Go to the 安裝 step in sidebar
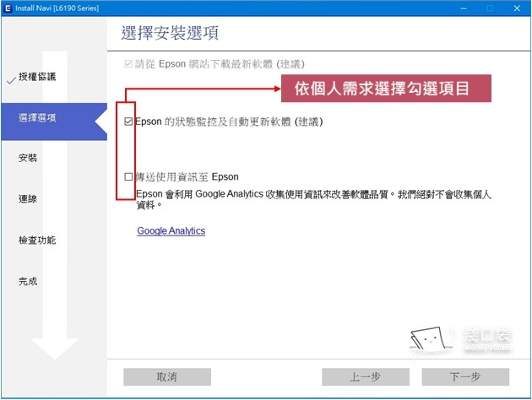The height and width of the screenshot is (400, 532). click(28, 158)
